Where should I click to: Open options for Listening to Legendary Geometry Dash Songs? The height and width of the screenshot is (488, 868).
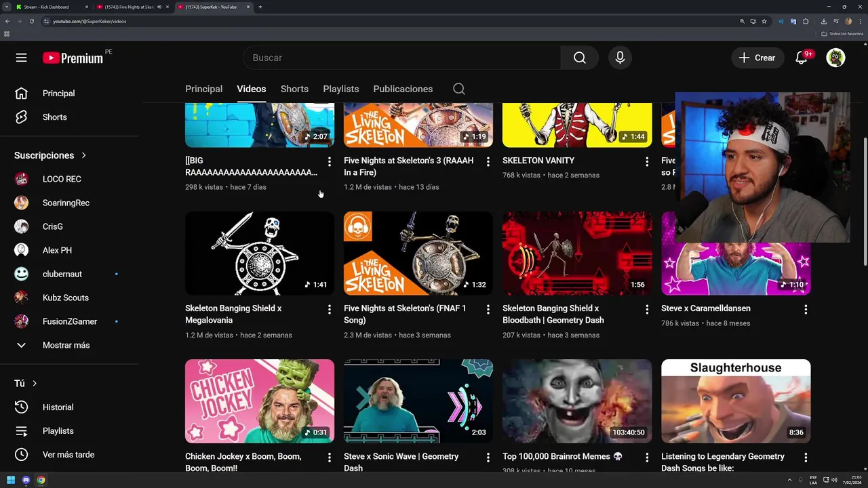pos(806,457)
